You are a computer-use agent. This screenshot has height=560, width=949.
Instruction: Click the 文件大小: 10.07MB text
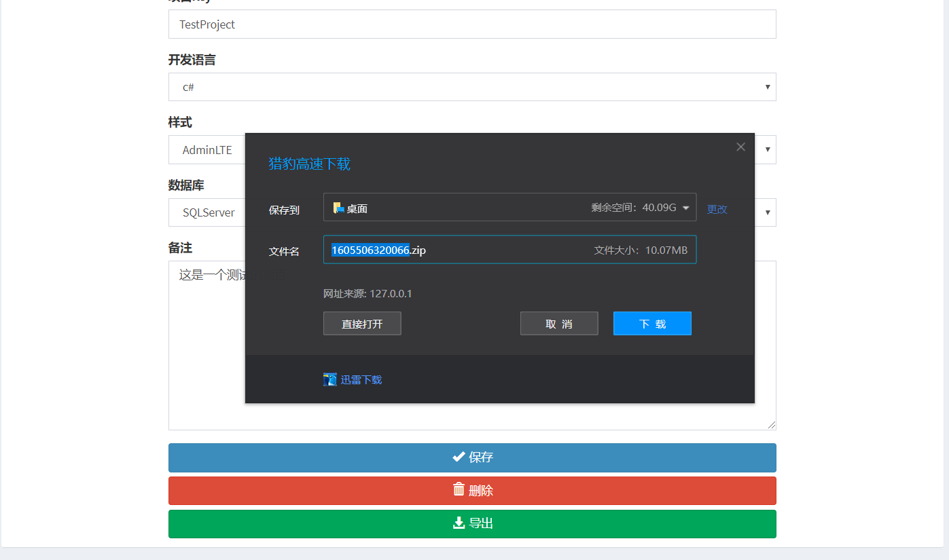pyautogui.click(x=641, y=250)
